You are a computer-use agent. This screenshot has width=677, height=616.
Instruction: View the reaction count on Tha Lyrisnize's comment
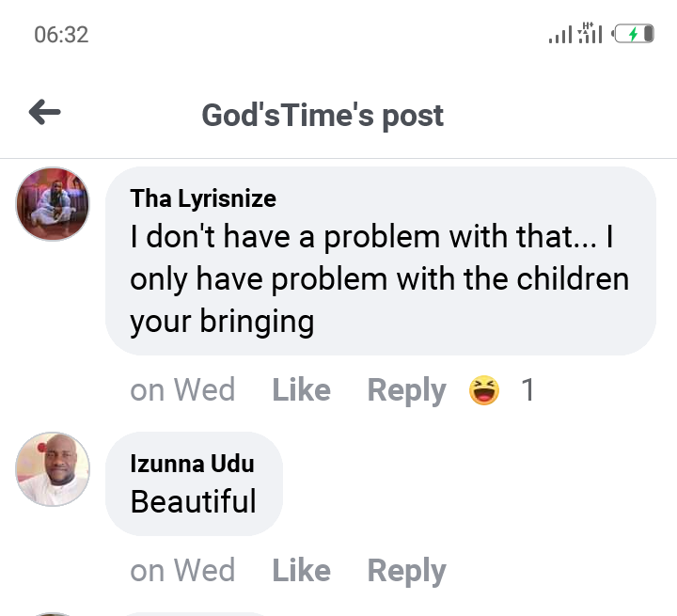(x=527, y=389)
